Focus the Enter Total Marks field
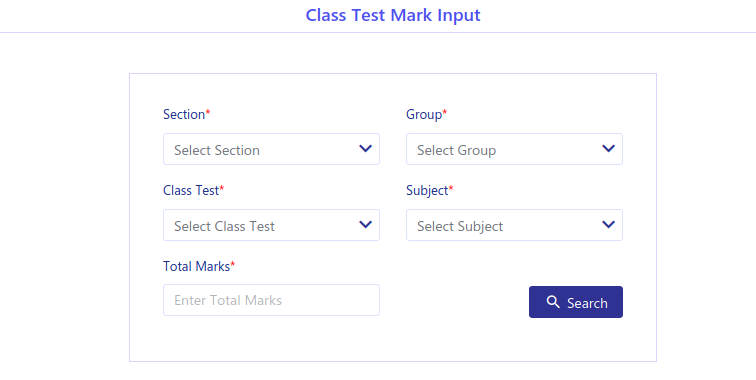This screenshot has width=756, height=380. tap(271, 300)
